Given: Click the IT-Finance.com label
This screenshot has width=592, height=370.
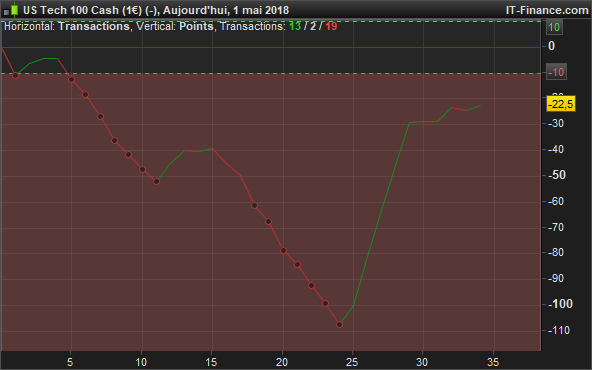Looking at the screenshot, I should coord(547,10).
